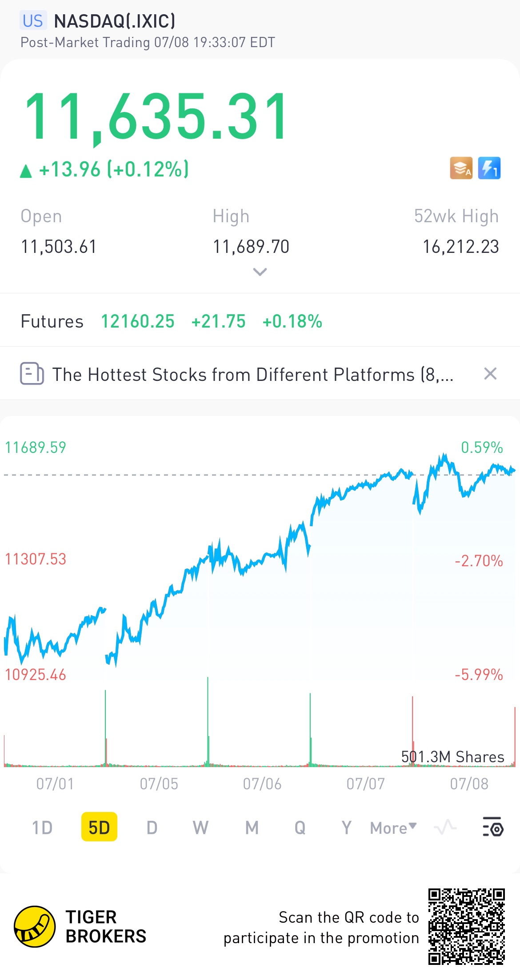Tap the indicator wave line icon
This screenshot has width=520, height=980.
point(445,827)
